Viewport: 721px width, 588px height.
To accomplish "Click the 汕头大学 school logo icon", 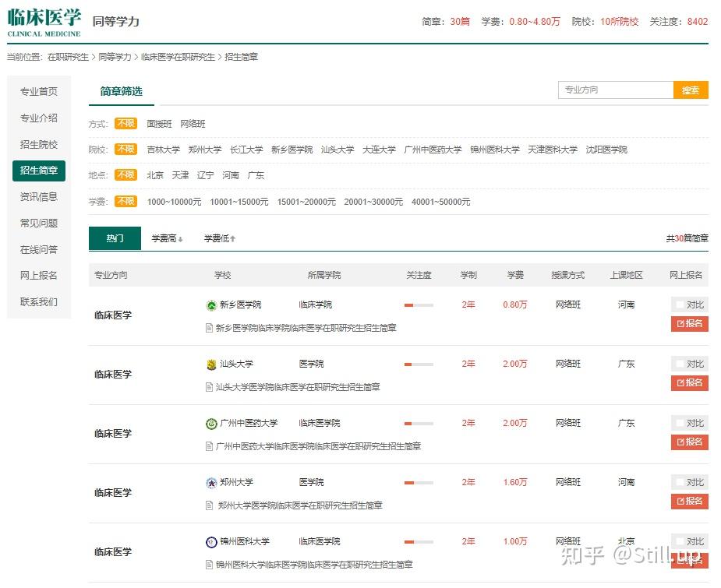I will pos(211,364).
